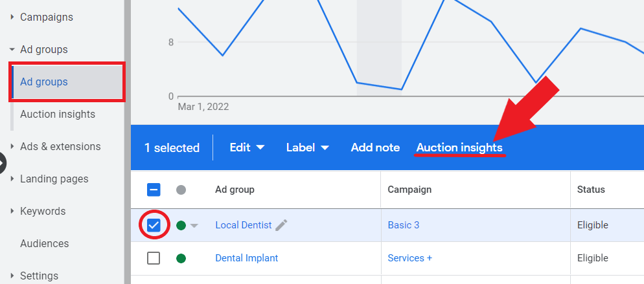Click Auction insights in the action bar
Viewport: 644px width, 284px height.
pyautogui.click(x=459, y=147)
